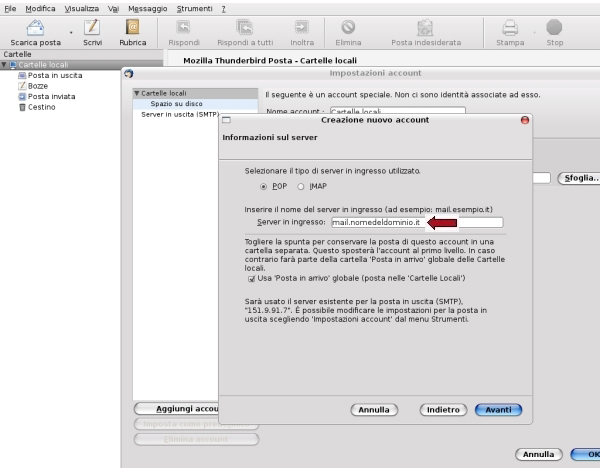Click the Scrivi compose icon
Screen dimensions: 600x468
[92, 28]
